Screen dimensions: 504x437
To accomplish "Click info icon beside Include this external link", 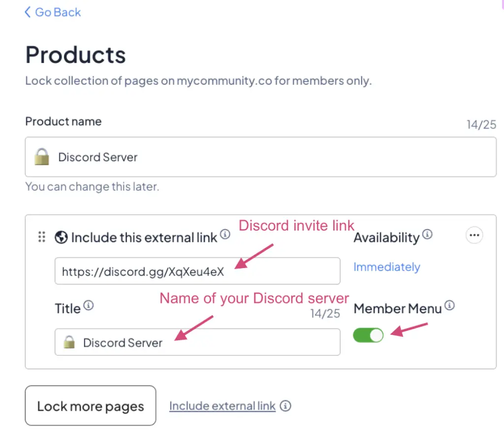I will click(225, 234).
